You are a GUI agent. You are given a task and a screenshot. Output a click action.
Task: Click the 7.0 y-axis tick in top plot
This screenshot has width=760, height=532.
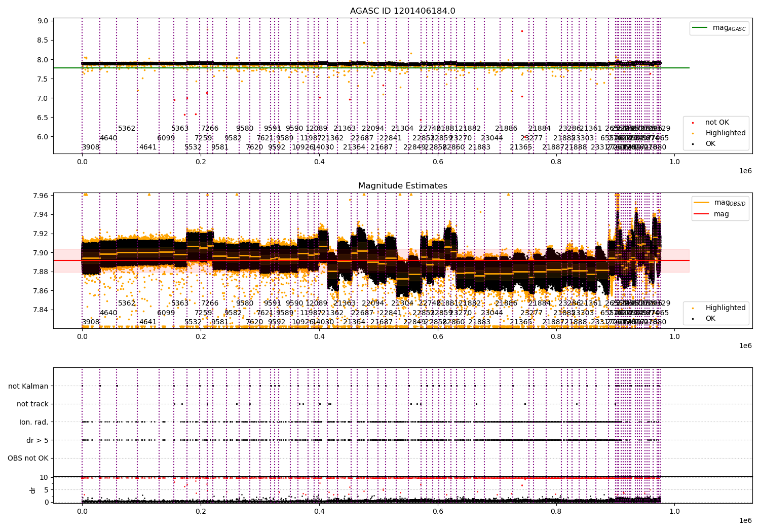pyautogui.click(x=43, y=98)
